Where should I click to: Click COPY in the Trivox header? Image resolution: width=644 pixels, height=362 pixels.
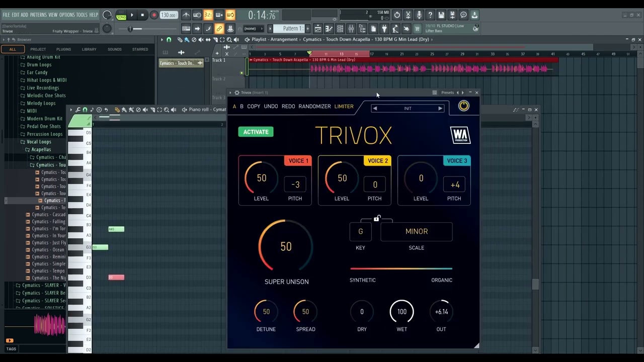pyautogui.click(x=254, y=107)
